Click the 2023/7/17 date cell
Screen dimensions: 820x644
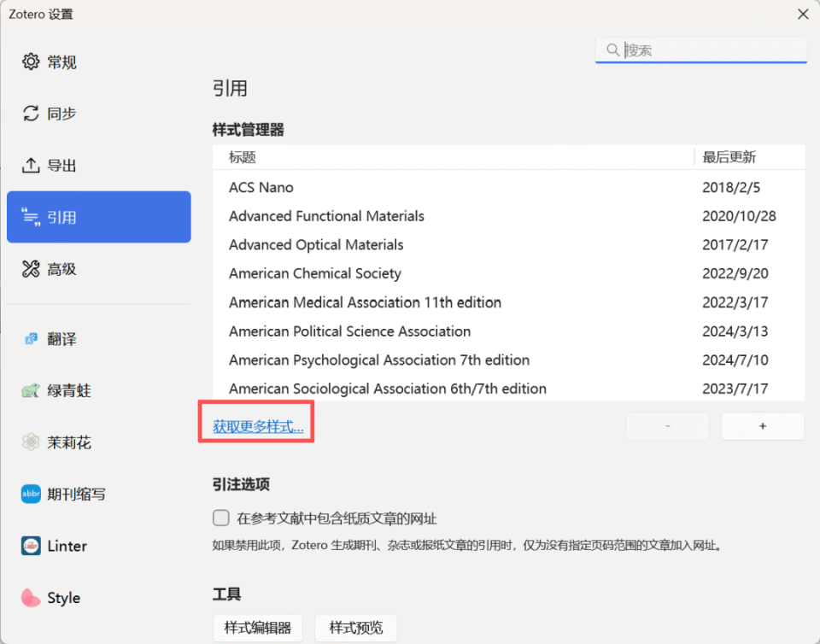[735, 389]
